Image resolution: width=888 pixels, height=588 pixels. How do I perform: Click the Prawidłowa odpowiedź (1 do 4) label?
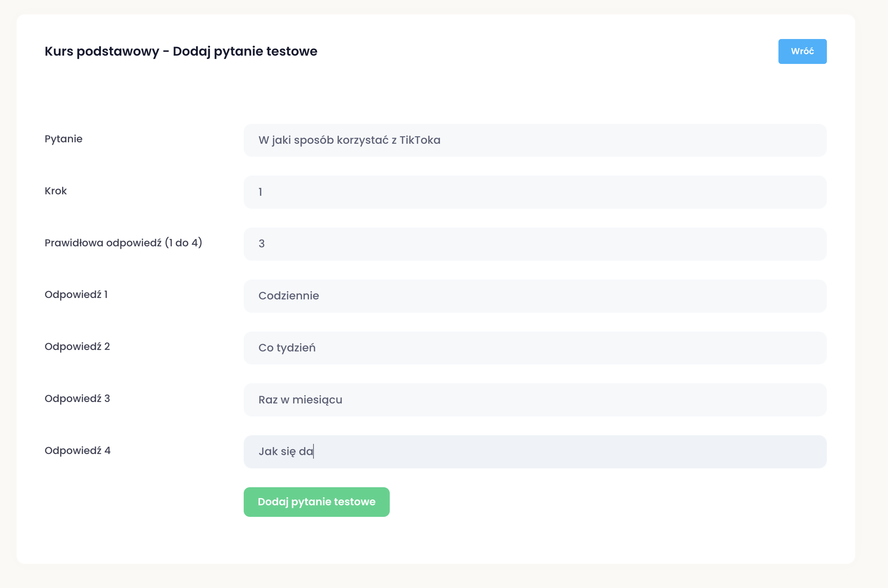tap(123, 243)
